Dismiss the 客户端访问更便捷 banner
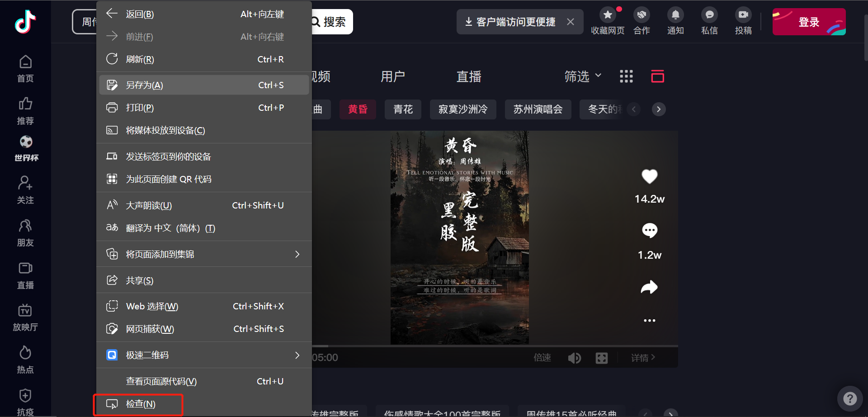 pos(571,22)
